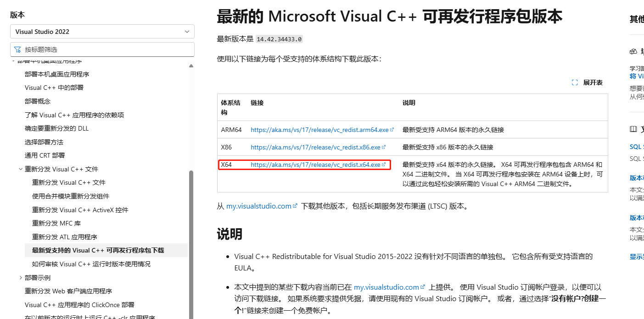
Task: Expand the 部署示例 tree section
Action: click(20, 277)
